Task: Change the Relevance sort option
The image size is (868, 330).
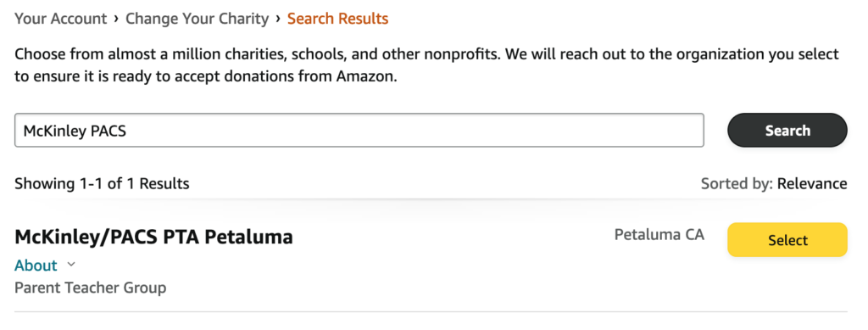Action: pos(812,183)
